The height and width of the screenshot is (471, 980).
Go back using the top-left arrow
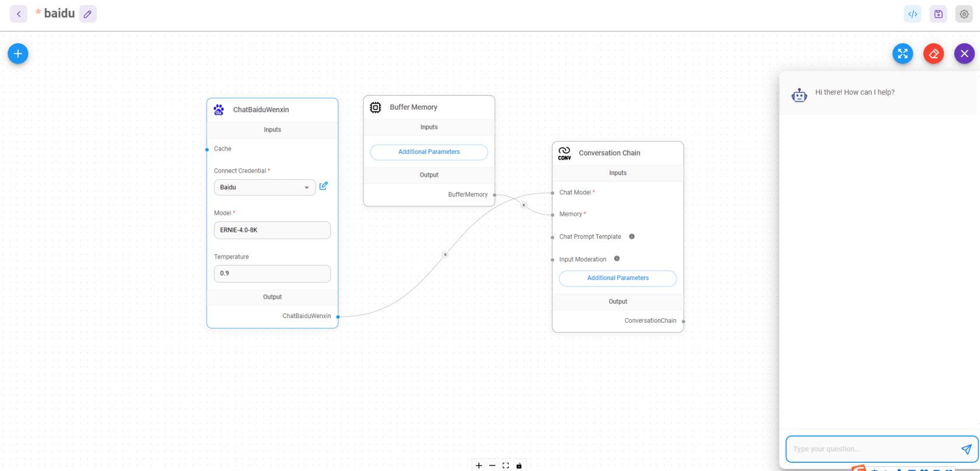tap(19, 14)
